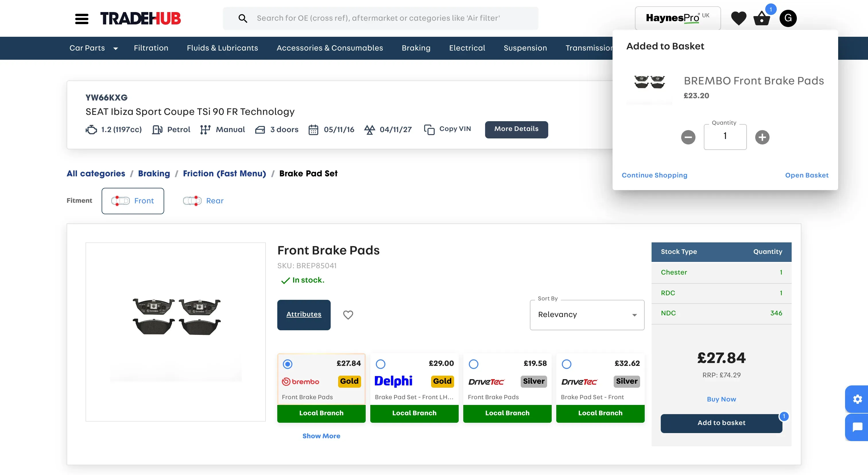Select Front fitment option
Image resolution: width=868 pixels, height=475 pixels.
133,201
